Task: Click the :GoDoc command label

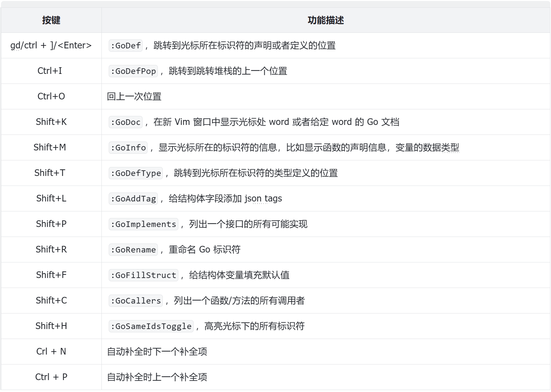Action: 125,122
